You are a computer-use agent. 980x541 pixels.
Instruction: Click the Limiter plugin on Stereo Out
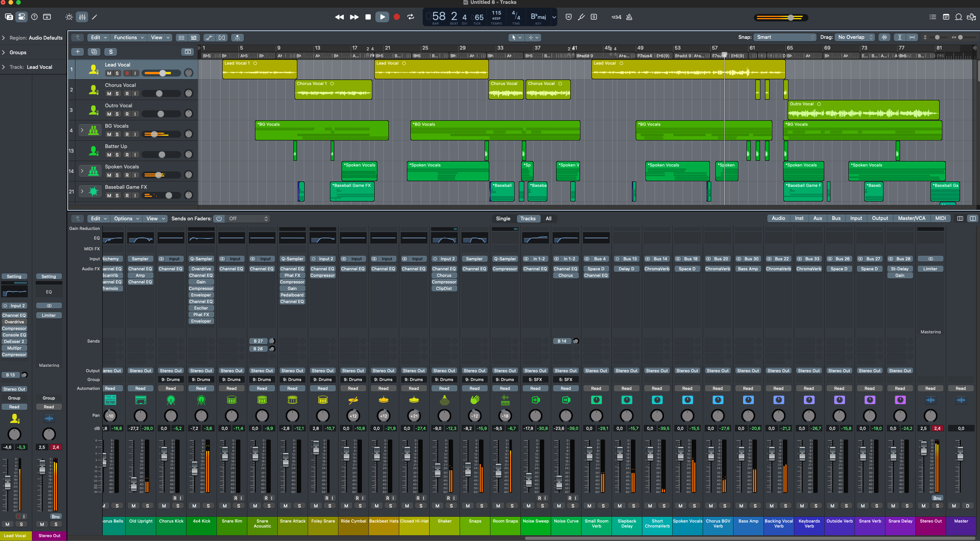pos(930,269)
